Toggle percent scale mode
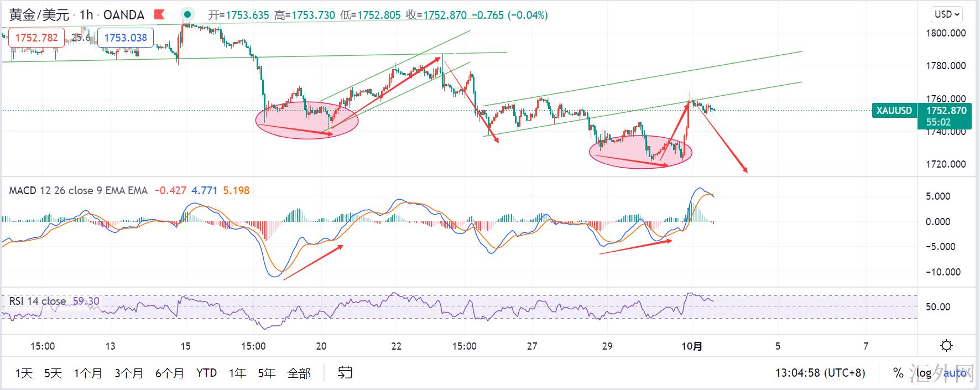980x390 pixels. tap(898, 373)
